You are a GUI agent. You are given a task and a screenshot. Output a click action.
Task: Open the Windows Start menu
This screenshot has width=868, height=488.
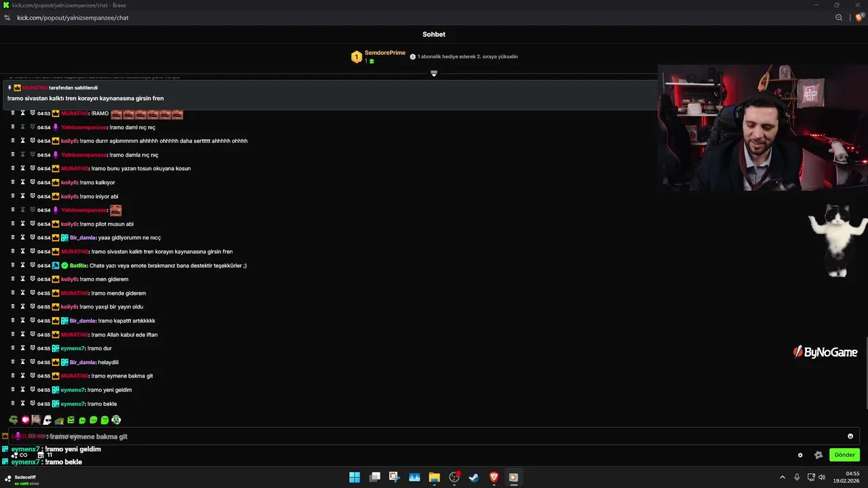pos(355,477)
